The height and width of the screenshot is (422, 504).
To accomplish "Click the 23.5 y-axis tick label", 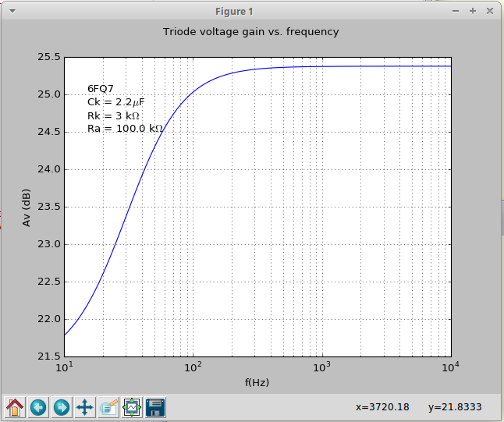I will click(49, 207).
